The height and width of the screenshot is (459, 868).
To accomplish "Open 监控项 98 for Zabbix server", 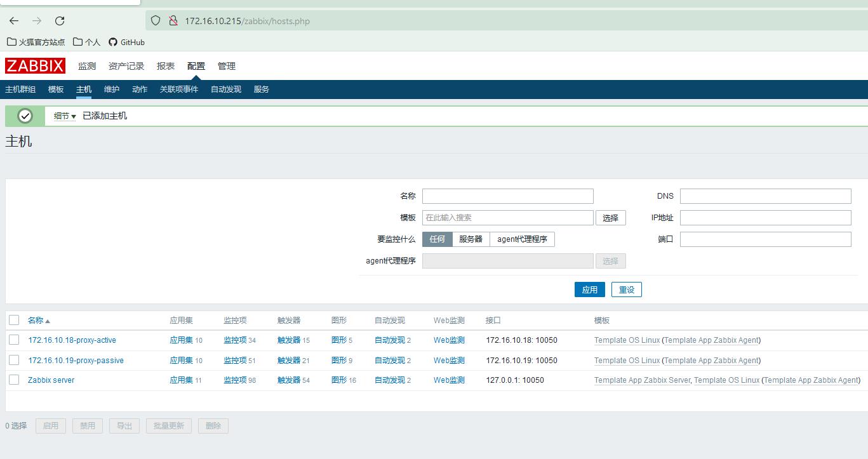I will tap(235, 380).
